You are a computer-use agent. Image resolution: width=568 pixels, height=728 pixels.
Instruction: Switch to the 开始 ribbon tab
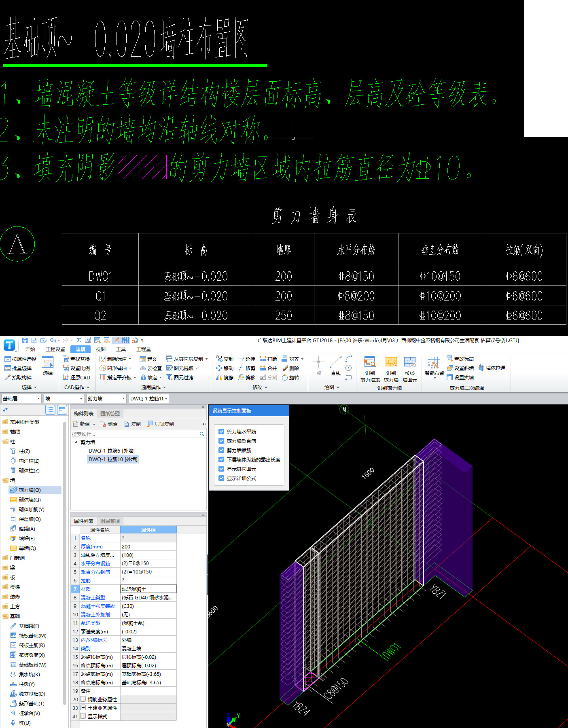point(30,349)
